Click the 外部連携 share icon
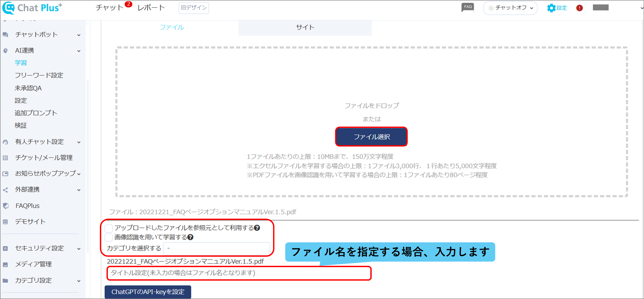 [5, 190]
